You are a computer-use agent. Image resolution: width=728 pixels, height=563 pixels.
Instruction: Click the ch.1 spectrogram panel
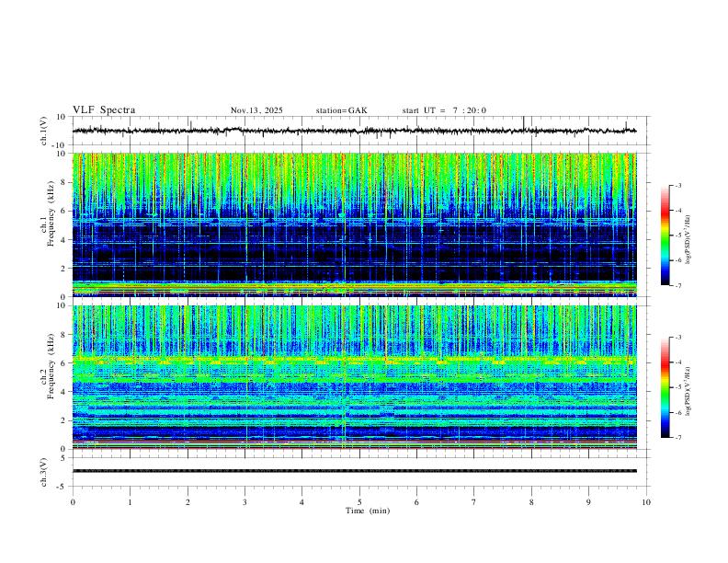(x=355, y=224)
